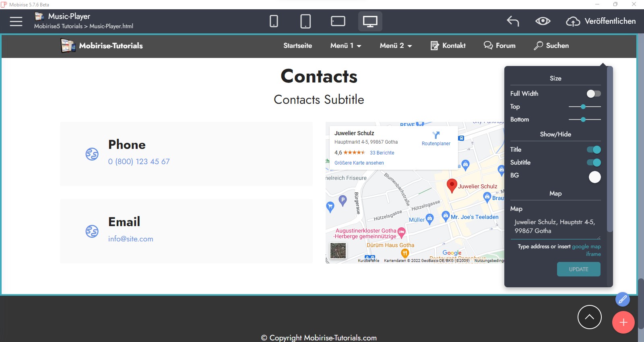Expand the Menü 2 dropdown
This screenshot has height=342, width=644.
click(395, 46)
